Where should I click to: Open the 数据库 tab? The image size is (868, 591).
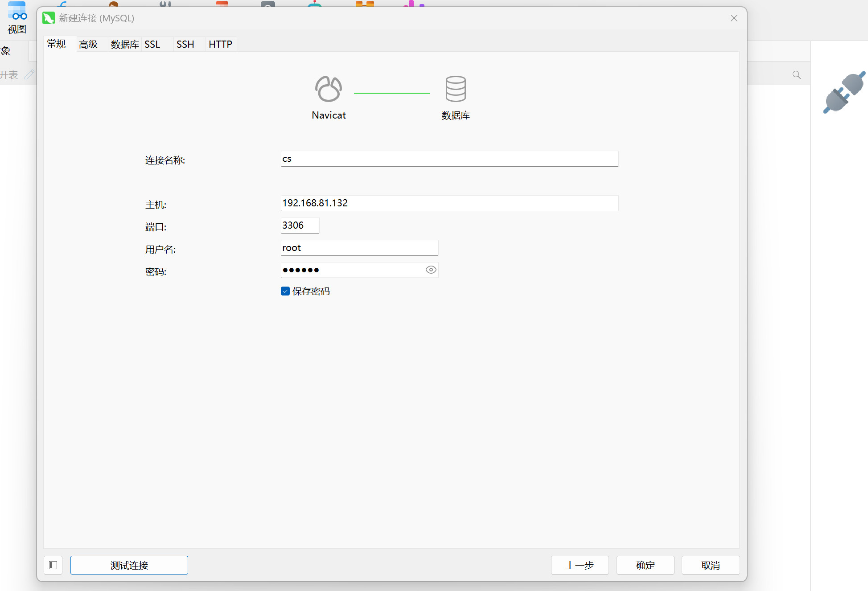[124, 44]
